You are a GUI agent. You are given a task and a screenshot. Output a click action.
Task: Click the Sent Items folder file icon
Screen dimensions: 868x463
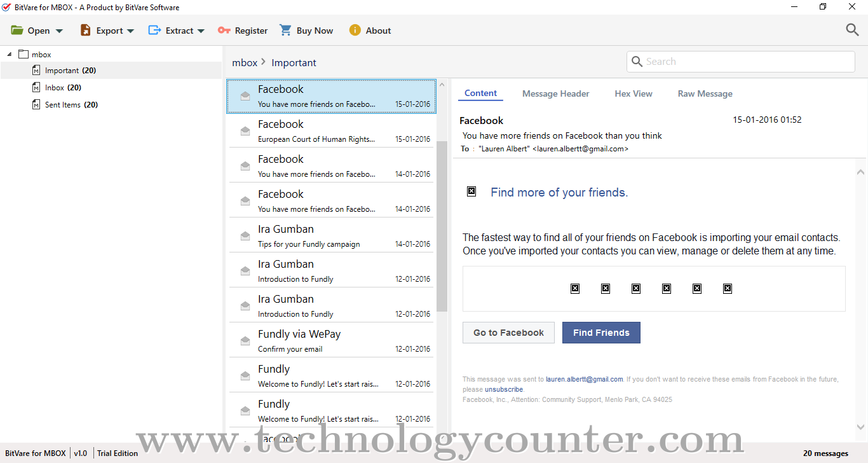(36, 104)
